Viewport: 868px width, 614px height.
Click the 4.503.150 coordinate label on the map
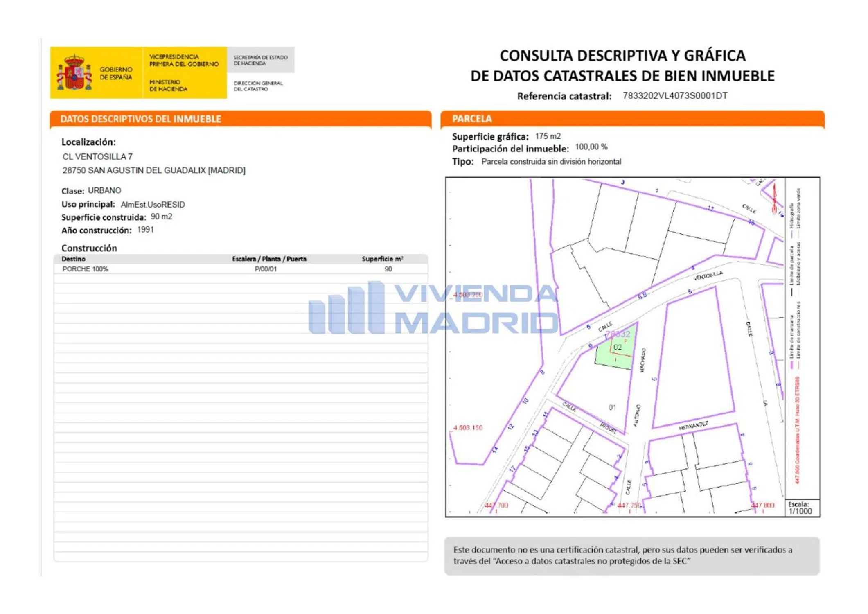click(x=468, y=428)
